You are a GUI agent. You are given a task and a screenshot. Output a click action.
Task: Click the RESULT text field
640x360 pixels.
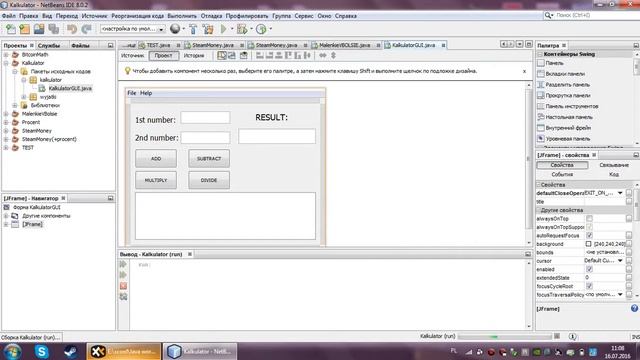tap(277, 136)
